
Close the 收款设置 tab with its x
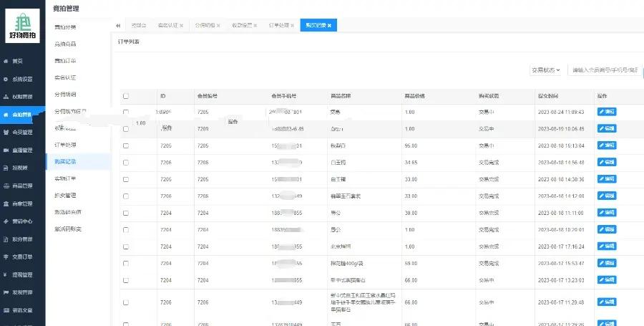255,26
